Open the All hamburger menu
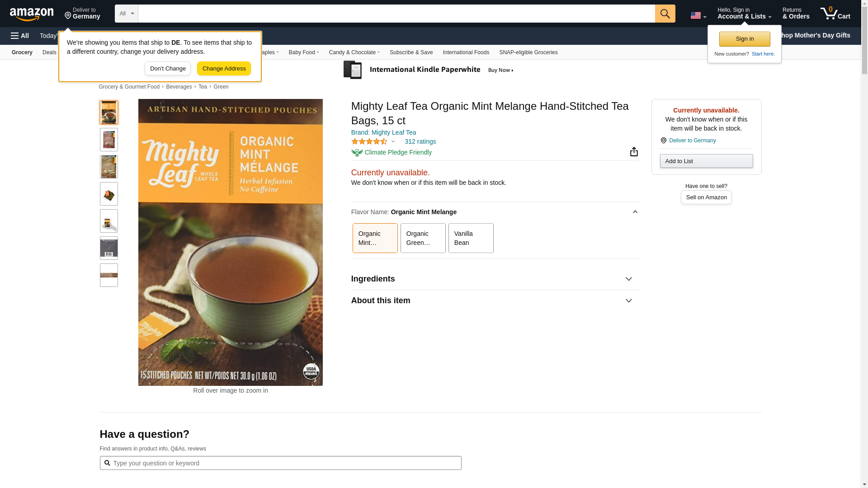868x488 pixels. [20, 36]
